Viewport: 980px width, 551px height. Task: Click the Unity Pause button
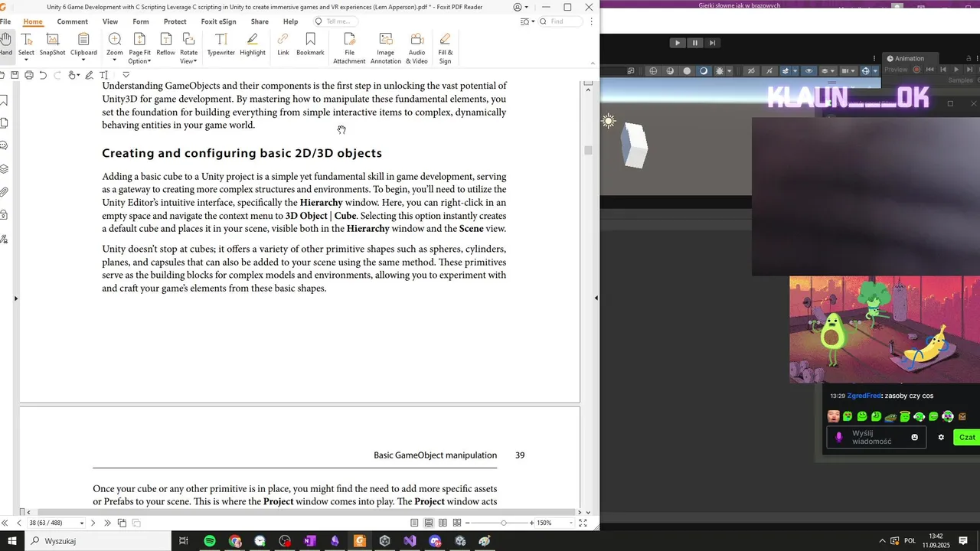[694, 43]
